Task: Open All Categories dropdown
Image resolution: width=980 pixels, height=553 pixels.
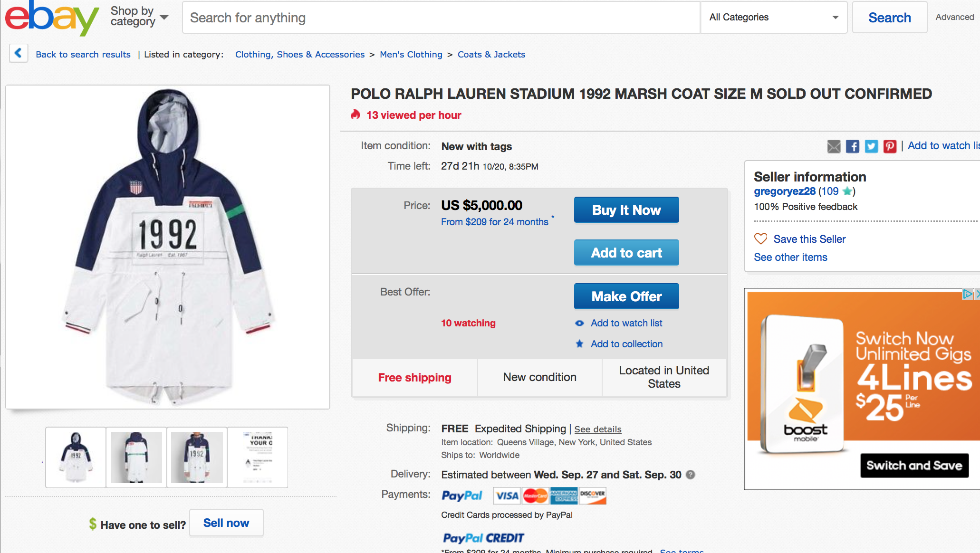Action: pyautogui.click(x=773, y=18)
